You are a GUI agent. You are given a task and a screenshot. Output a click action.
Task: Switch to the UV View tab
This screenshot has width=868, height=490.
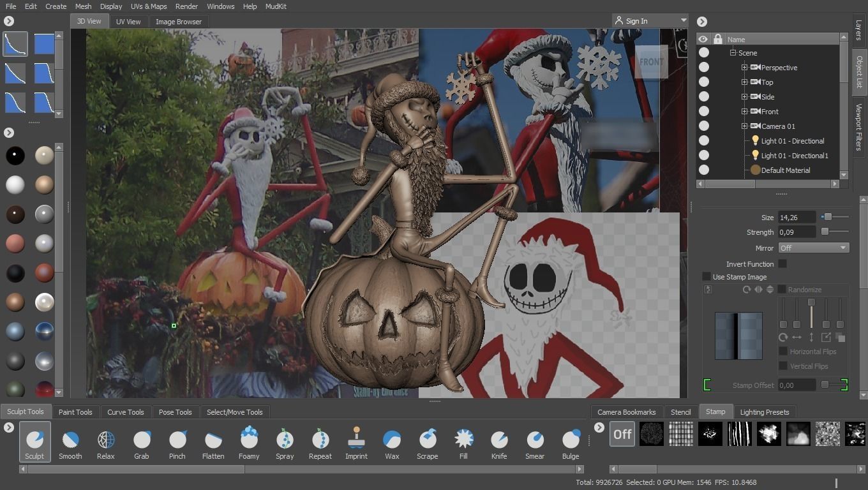128,21
